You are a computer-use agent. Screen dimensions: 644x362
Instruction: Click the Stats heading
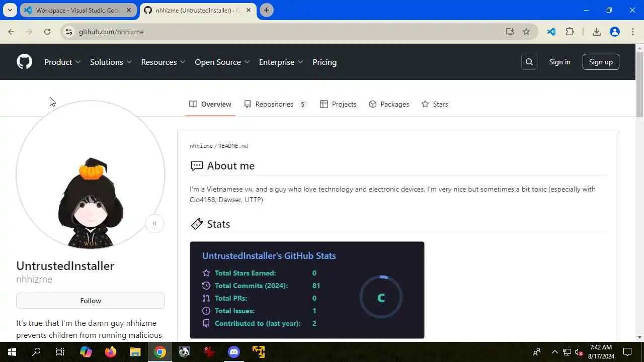(218, 224)
